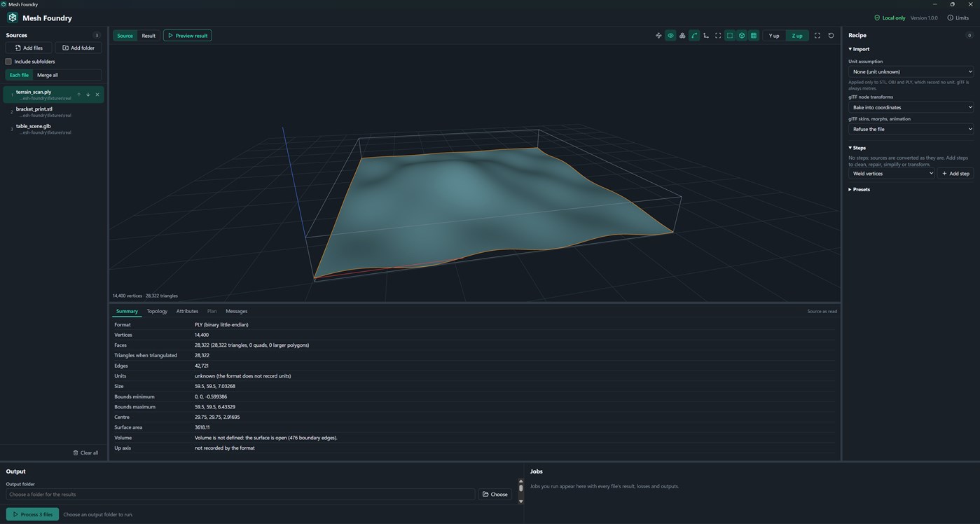Expand the Presets section

(x=860, y=189)
